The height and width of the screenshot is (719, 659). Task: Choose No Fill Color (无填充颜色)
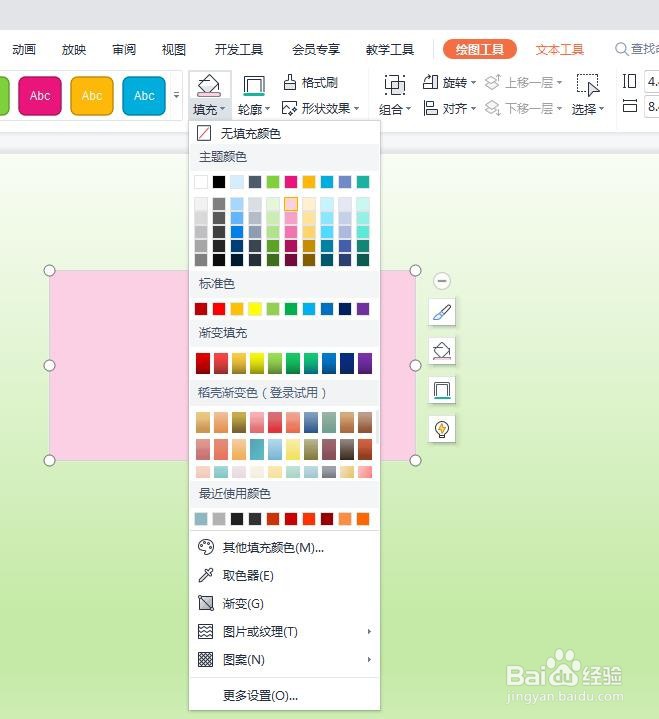(x=284, y=133)
